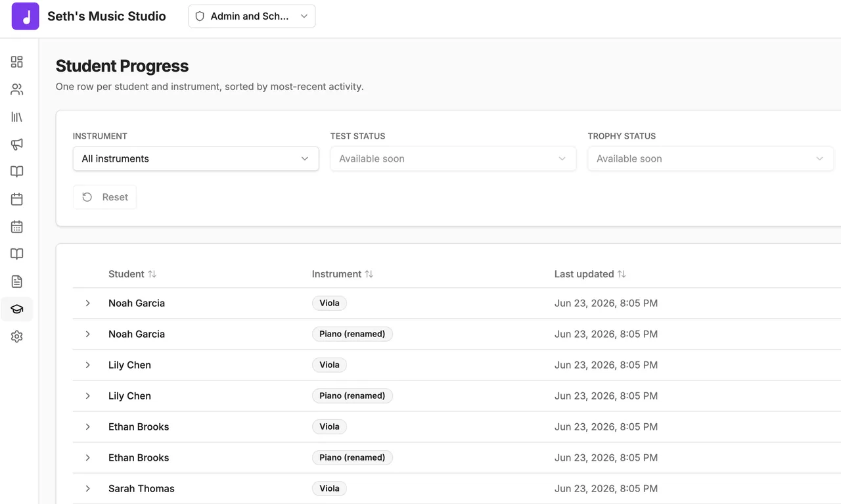The image size is (841, 504).
Task: Expand the Ethan Brooks Viola row
Action: tap(87, 426)
